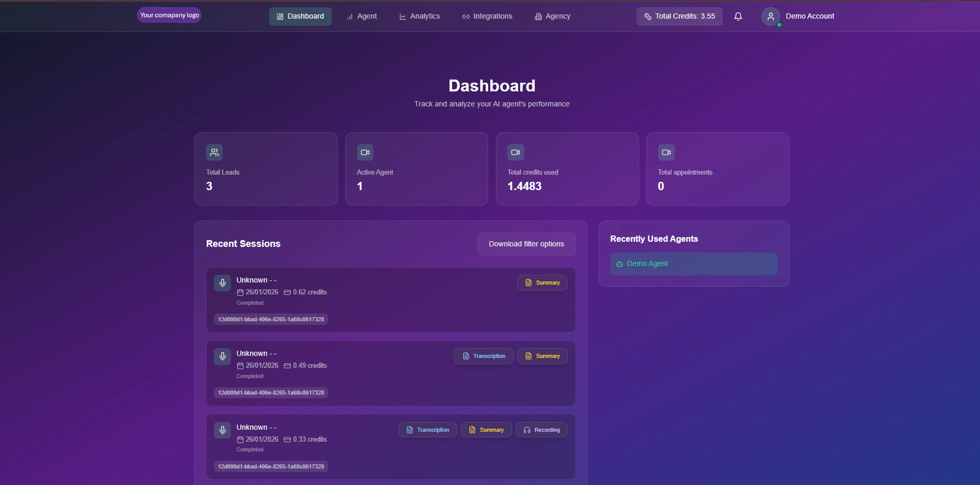
Task: Click the Total appointments camera icon
Action: pos(666,152)
